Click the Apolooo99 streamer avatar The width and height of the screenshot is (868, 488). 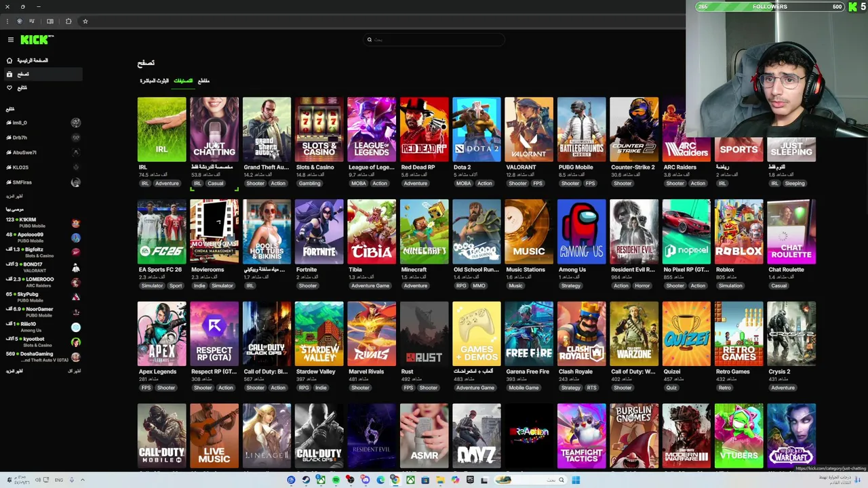pos(76,238)
